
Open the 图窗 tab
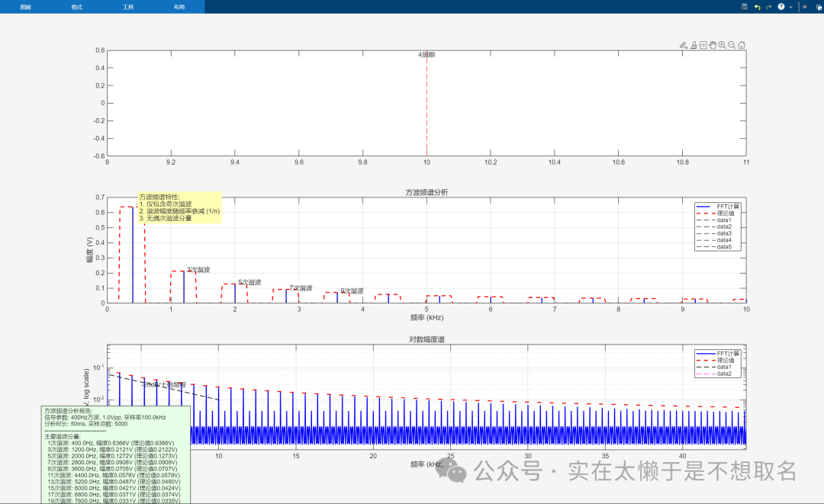coord(26,6)
